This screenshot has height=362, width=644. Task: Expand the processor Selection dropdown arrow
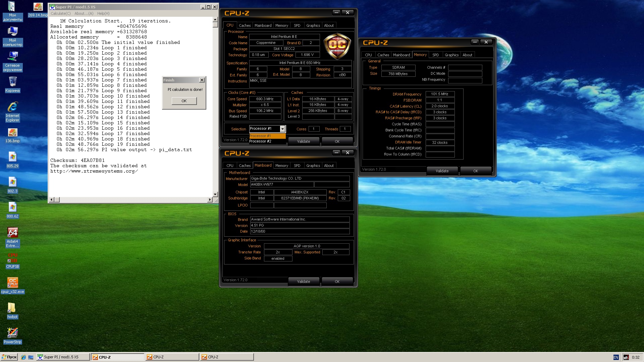[282, 129]
